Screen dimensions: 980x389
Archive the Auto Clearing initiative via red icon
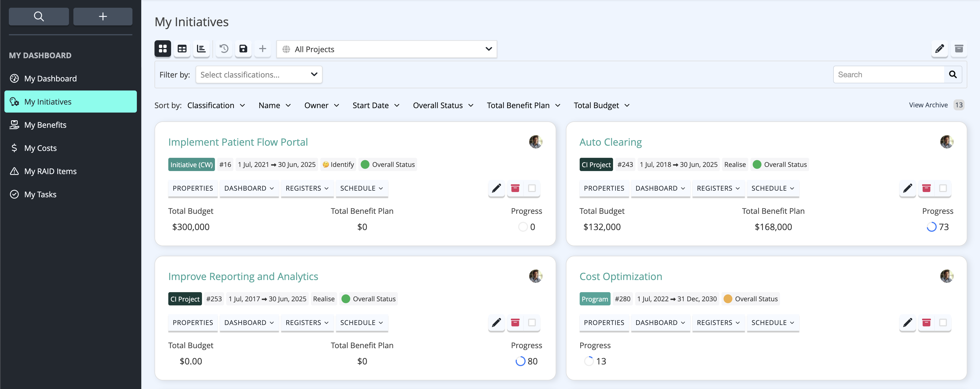[x=926, y=188]
